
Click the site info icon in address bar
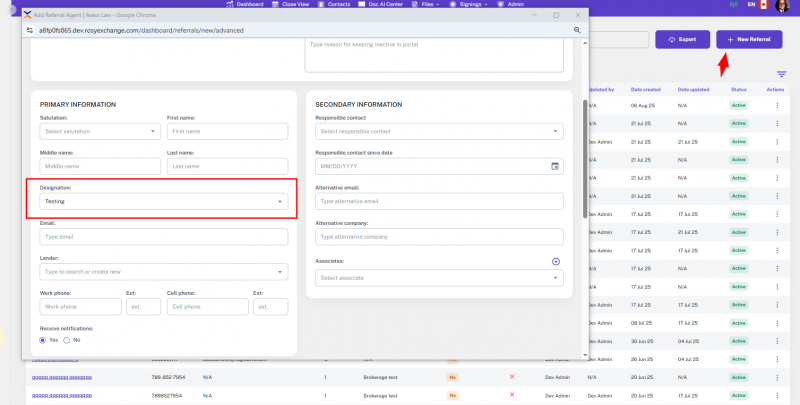[x=29, y=30]
